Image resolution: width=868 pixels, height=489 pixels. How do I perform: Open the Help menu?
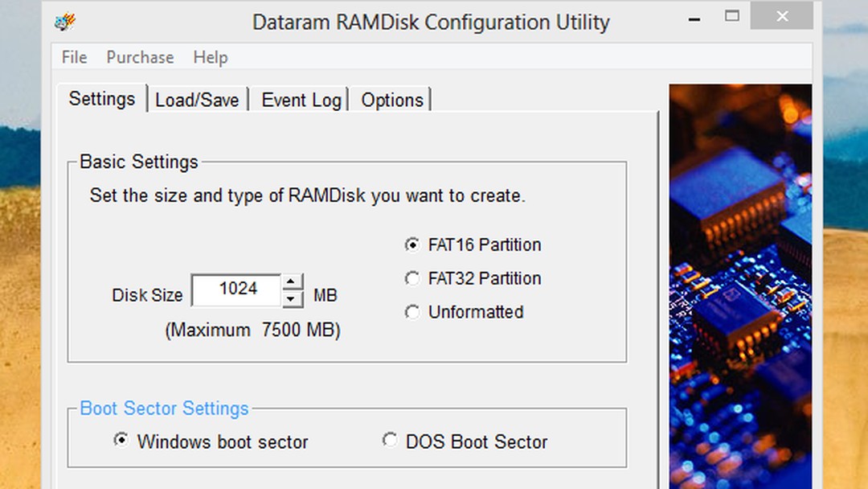tap(210, 57)
